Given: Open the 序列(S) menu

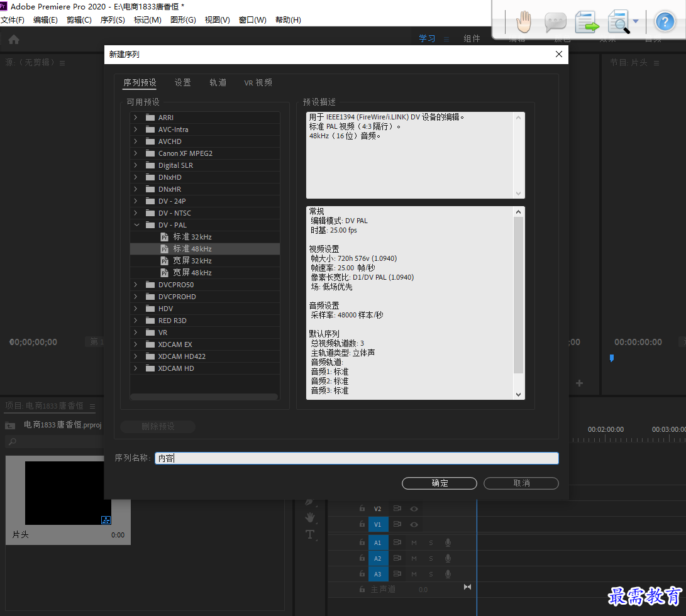Looking at the screenshot, I should (113, 19).
